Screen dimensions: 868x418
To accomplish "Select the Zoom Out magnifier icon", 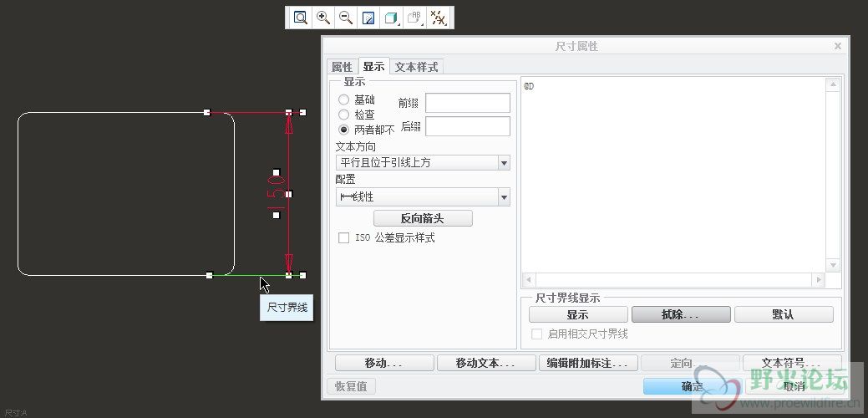I will [x=346, y=18].
